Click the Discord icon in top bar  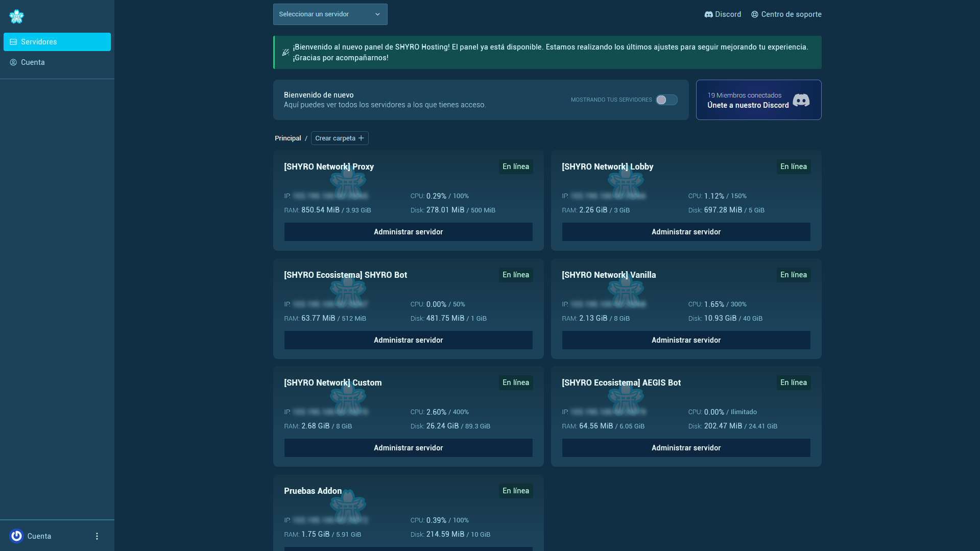(x=708, y=14)
